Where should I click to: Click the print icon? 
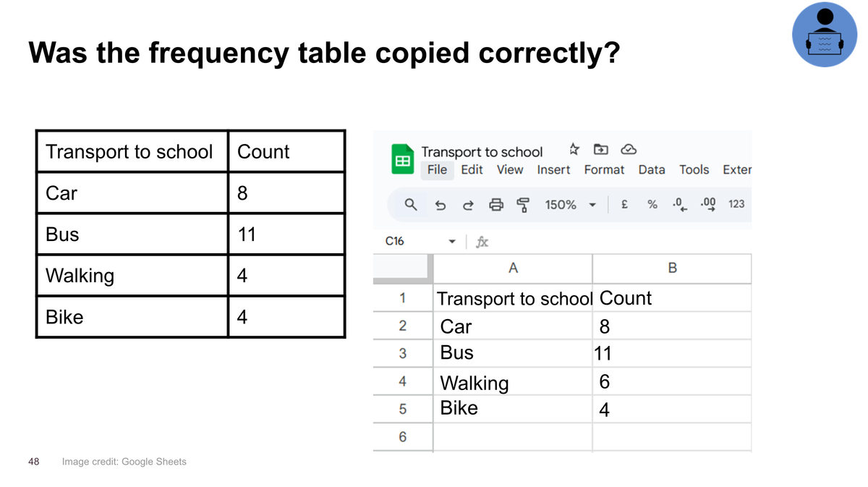(x=496, y=205)
